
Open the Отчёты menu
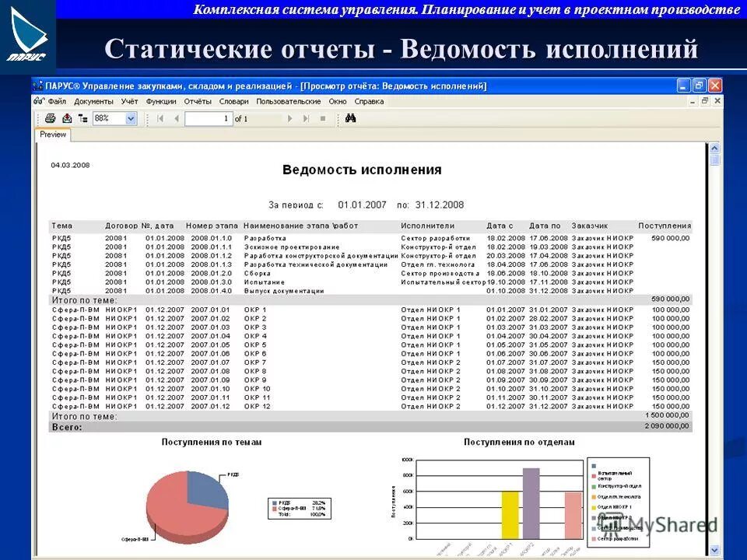[x=198, y=101]
